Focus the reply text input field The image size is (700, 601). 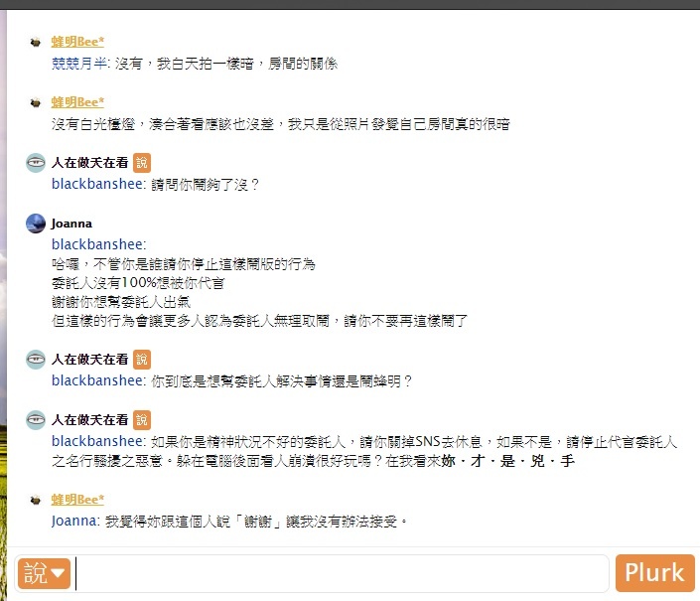click(342, 574)
